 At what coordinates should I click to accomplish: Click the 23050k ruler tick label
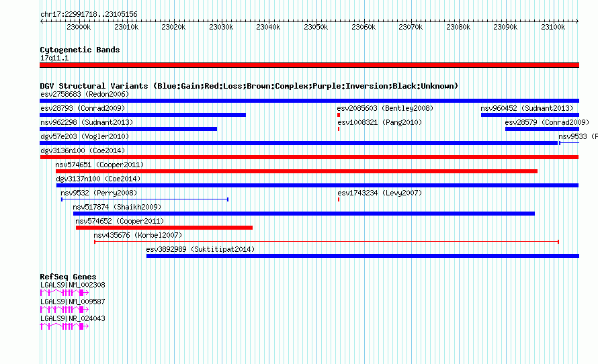[x=316, y=27]
